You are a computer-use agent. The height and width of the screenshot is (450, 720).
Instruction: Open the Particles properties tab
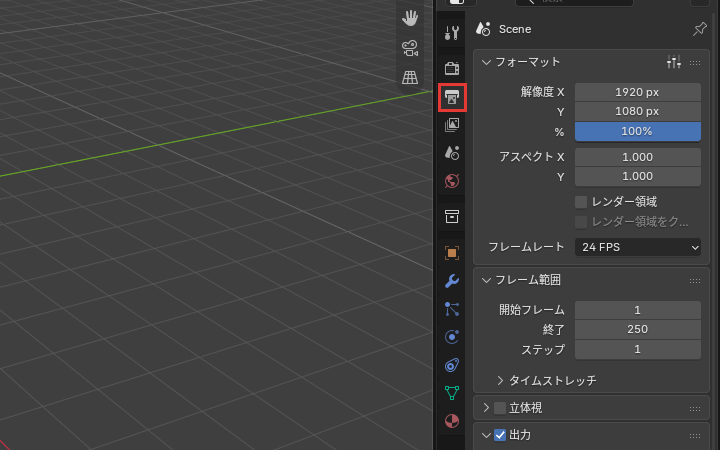pos(452,309)
